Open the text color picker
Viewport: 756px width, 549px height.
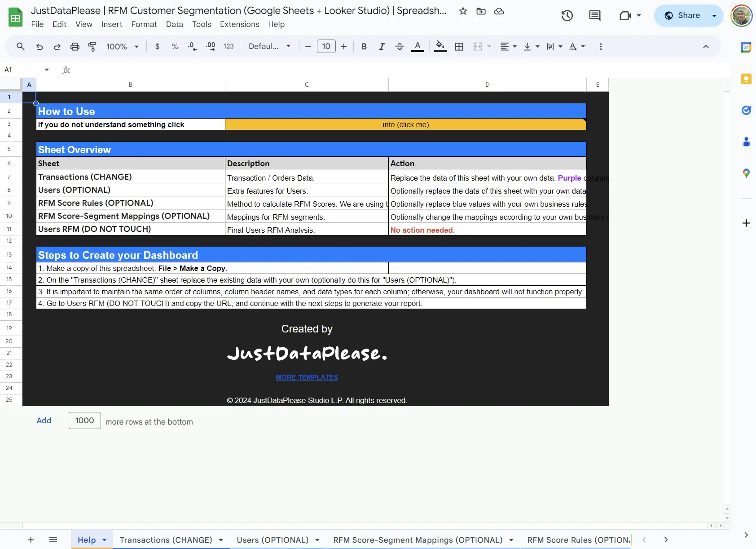pyautogui.click(x=418, y=46)
